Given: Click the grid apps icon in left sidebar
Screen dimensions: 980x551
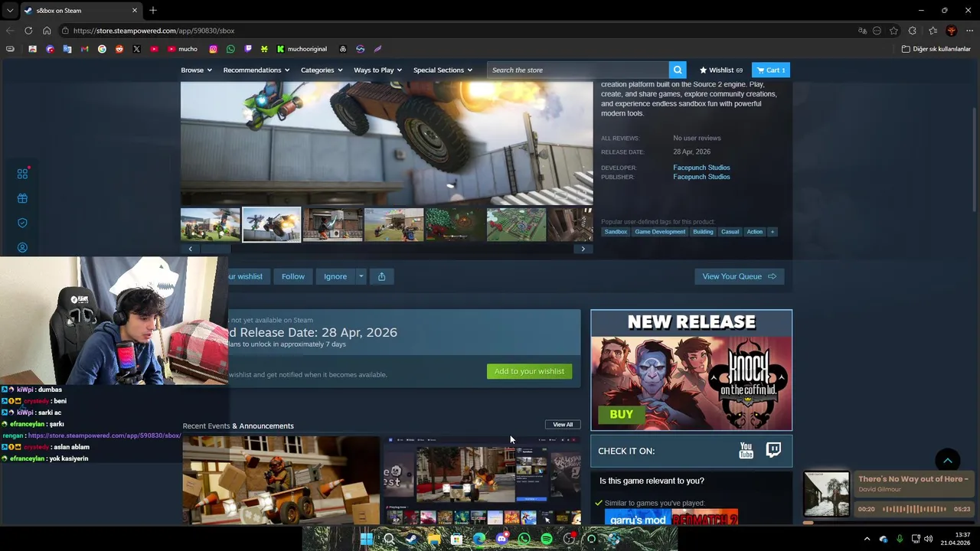Looking at the screenshot, I should (x=22, y=174).
